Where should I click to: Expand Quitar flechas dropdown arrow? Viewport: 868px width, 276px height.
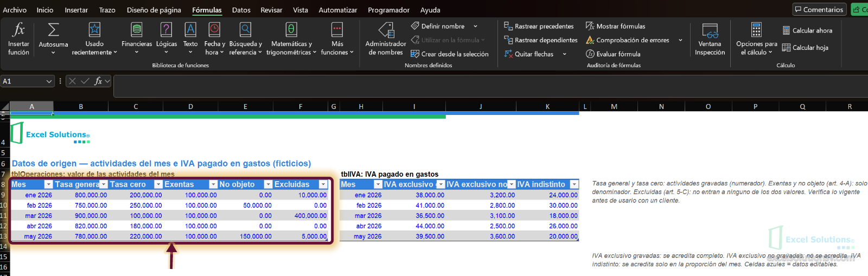pyautogui.click(x=564, y=54)
